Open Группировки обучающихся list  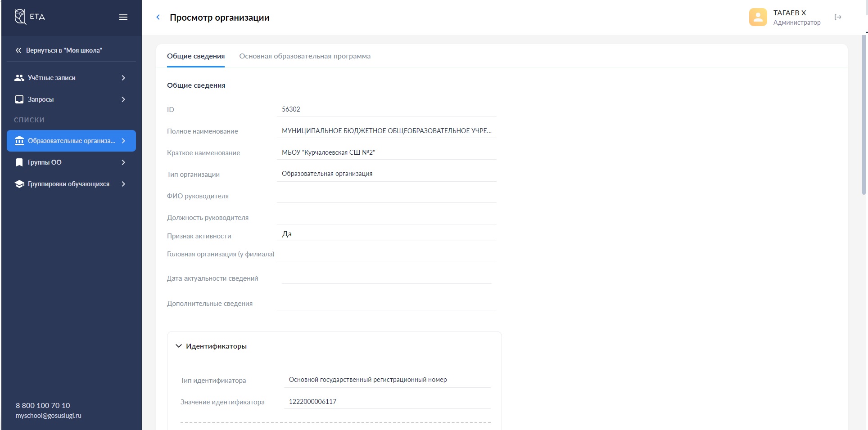point(68,184)
